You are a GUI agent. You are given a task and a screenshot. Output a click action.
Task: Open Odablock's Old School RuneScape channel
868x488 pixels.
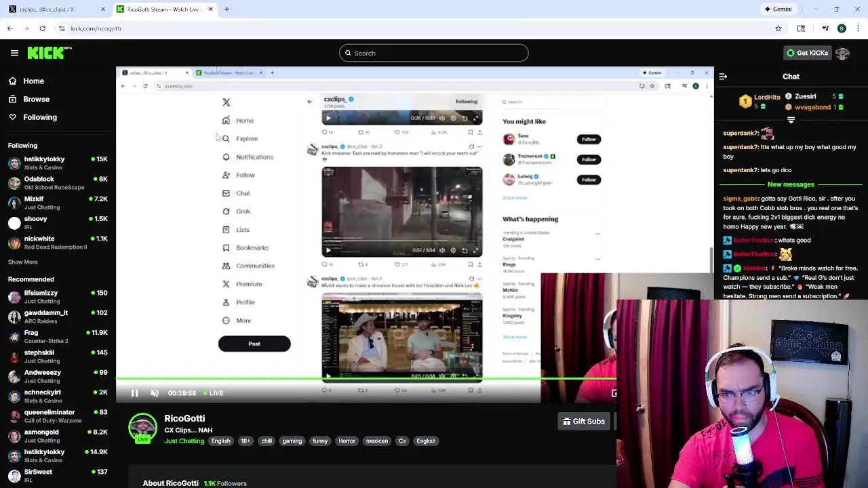pos(58,183)
